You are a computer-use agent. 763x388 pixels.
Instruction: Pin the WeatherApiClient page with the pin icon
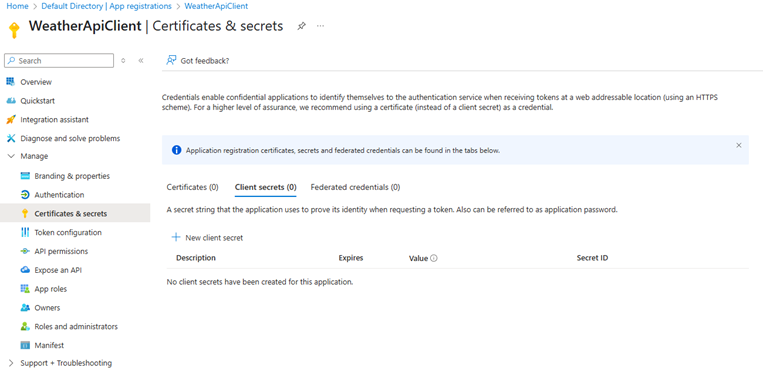point(301,26)
